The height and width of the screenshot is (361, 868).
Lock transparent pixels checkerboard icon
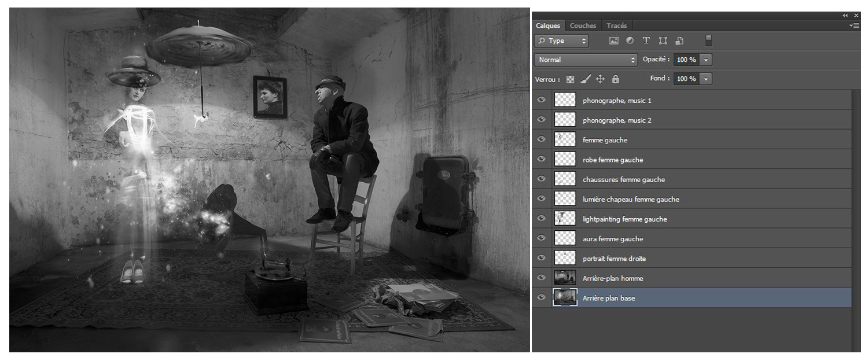pos(570,79)
